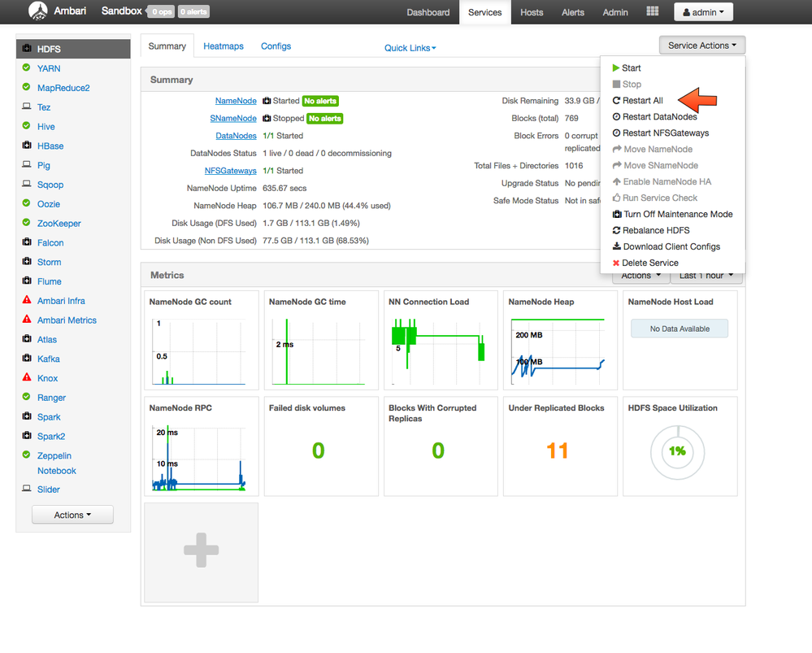Click Under Replicated Blocks value 11
Image resolution: width=812 pixels, height=653 pixels.
[558, 451]
